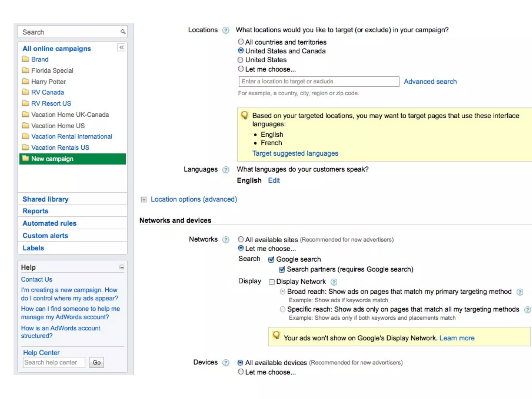Click the help icon beside Devices

click(226, 363)
